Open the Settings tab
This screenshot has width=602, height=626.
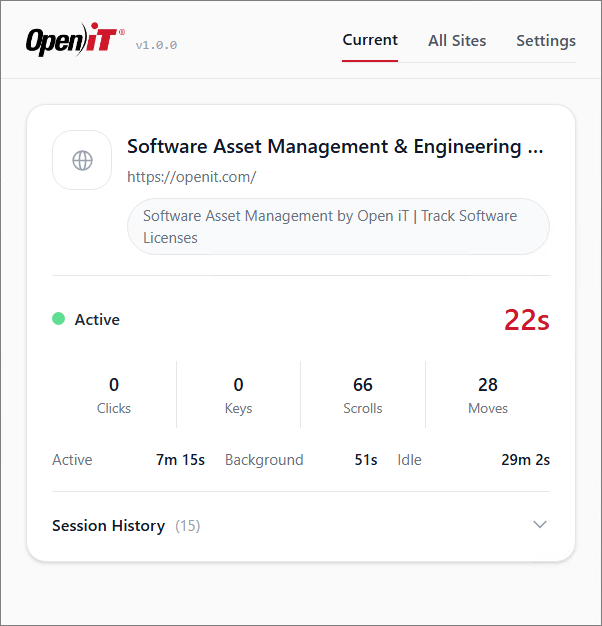click(x=546, y=41)
